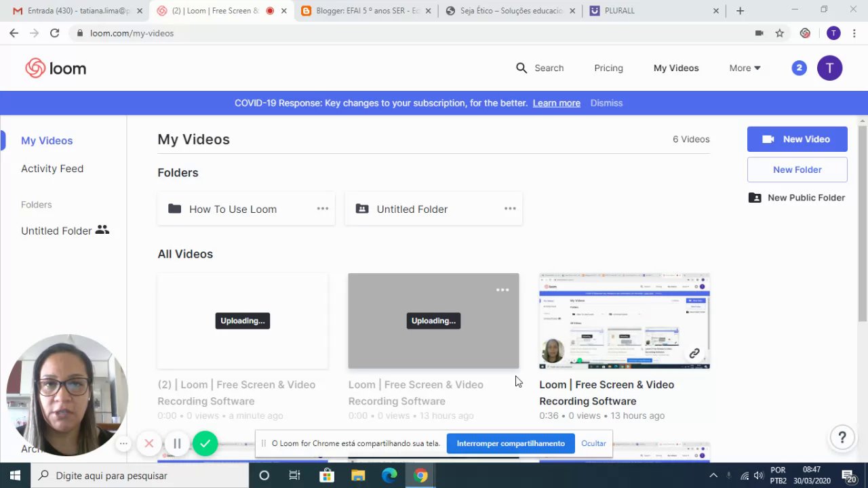Open Microsoft Edge from taskbar
This screenshot has height=488, width=868.
click(389, 476)
